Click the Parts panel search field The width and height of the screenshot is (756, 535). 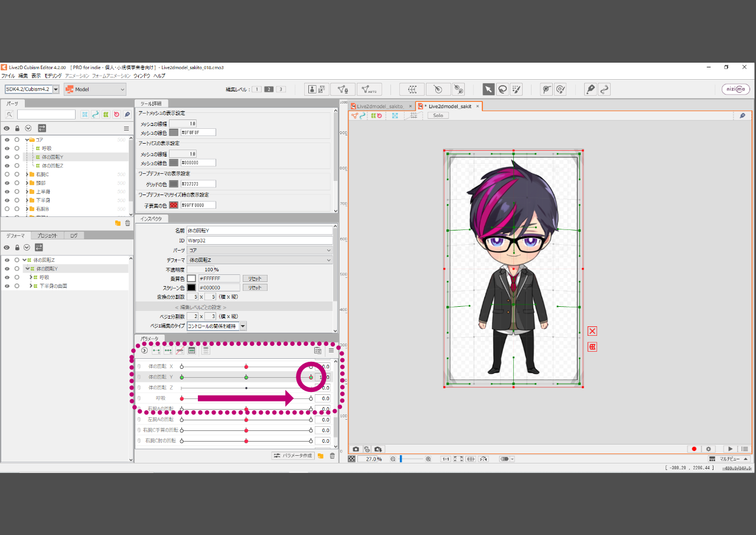46,115
